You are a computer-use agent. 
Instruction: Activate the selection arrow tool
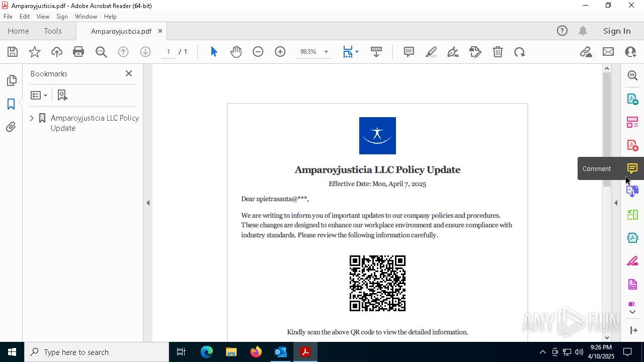pyautogui.click(x=214, y=52)
